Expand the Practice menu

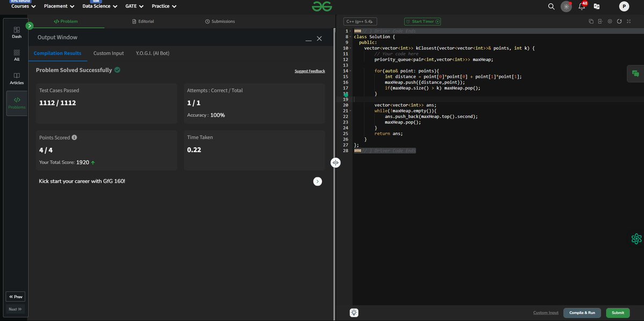[164, 6]
